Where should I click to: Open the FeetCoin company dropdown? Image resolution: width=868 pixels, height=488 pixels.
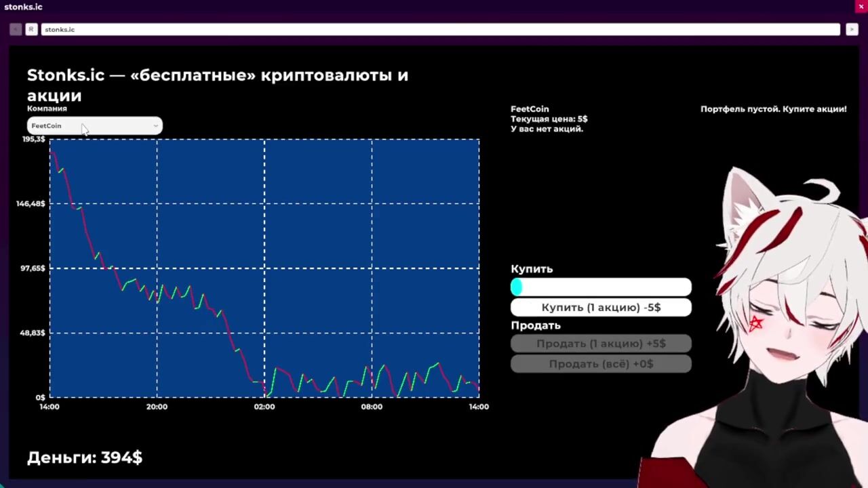point(94,125)
